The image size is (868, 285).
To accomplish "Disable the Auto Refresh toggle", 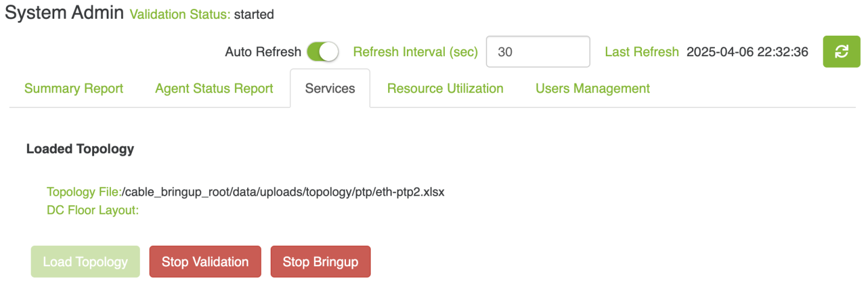I will (x=322, y=52).
